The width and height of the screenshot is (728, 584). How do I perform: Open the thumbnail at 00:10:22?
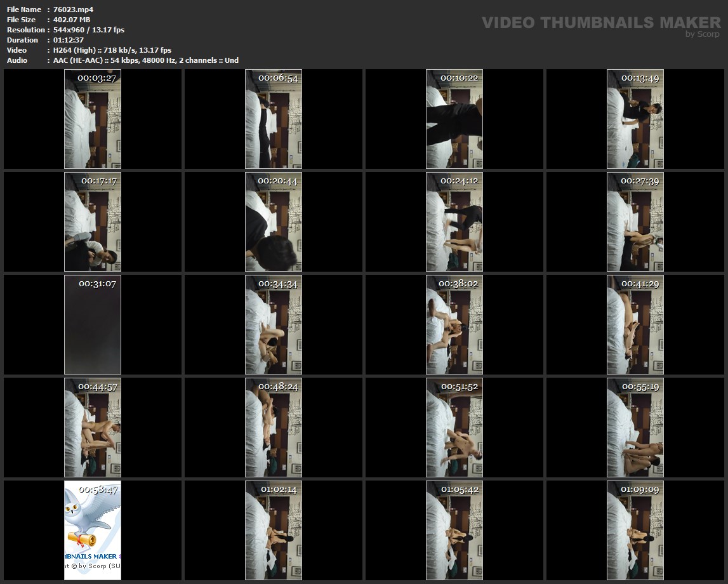pyautogui.click(x=454, y=119)
